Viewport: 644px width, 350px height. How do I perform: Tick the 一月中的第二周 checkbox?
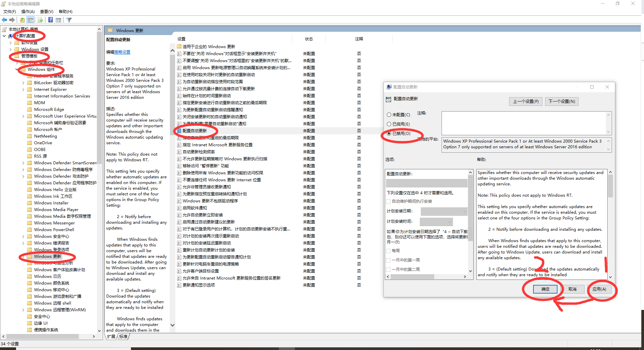(x=388, y=270)
